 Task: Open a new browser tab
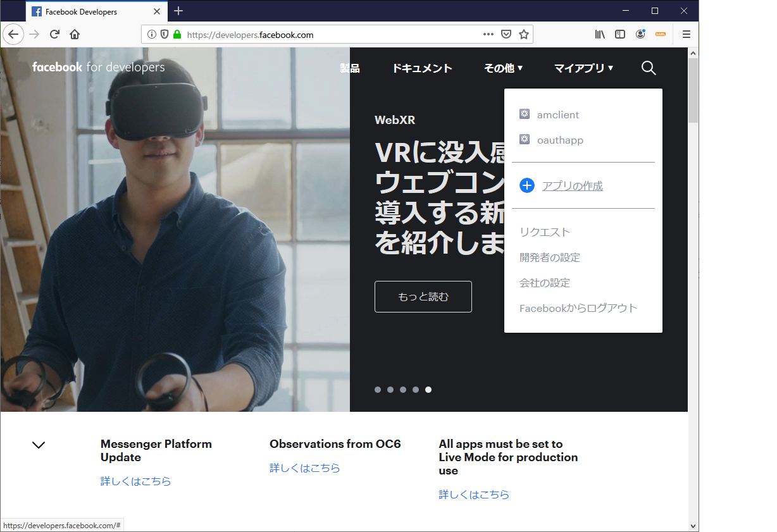pos(178,11)
